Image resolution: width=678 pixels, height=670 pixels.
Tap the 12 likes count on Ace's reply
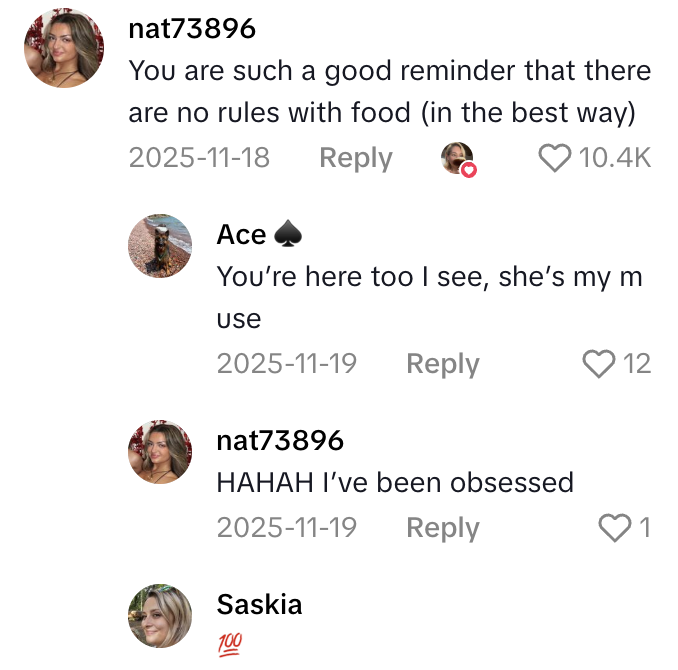637,364
